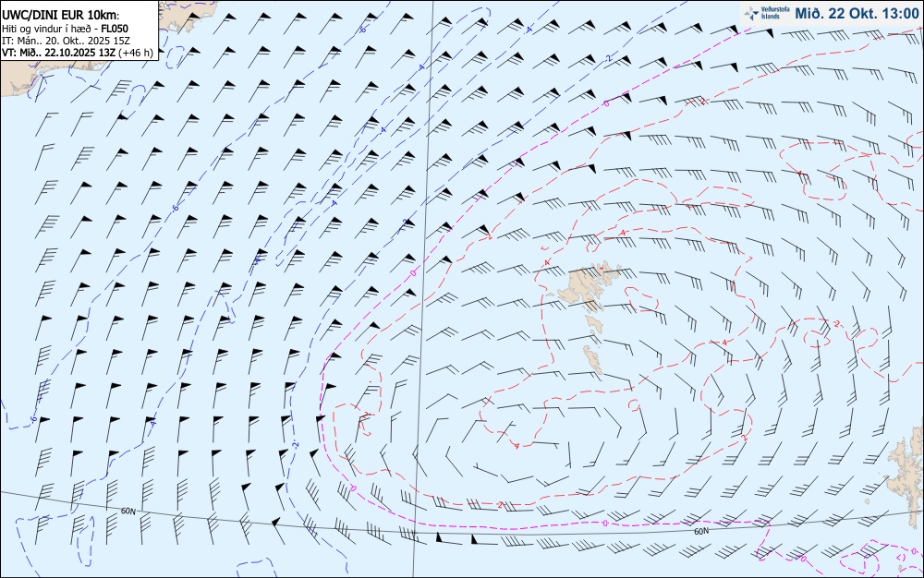This screenshot has width=924, height=578.
Task: Click the 'IT: Mán.. 20. Okt.. 2025 15Z' line
Action: (x=66, y=41)
